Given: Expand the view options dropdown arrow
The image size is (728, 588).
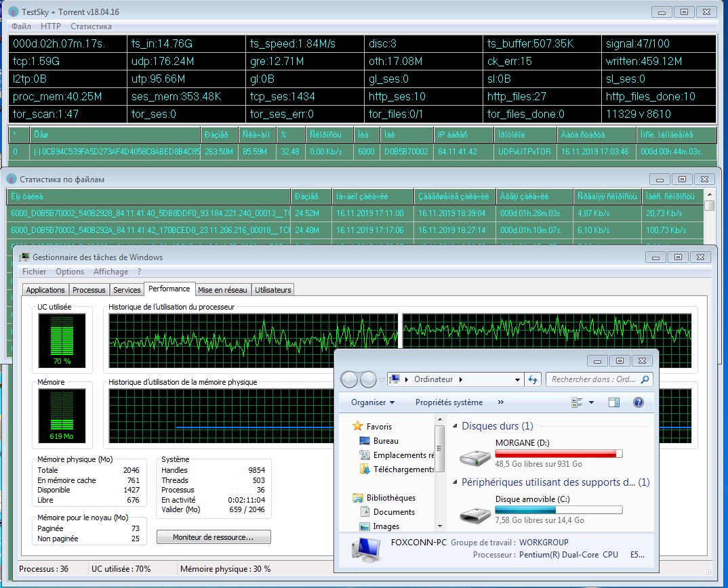Looking at the screenshot, I should [591, 402].
